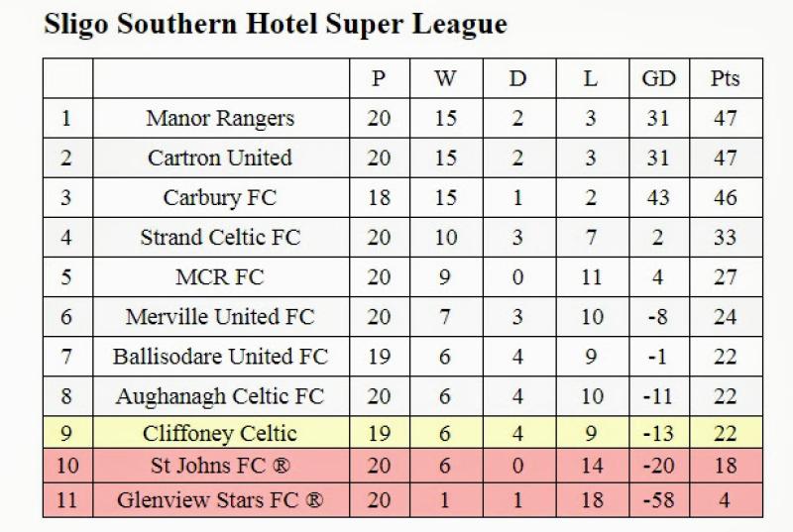Click the Carbury FC team name
This screenshot has height=532, width=793.
pyautogui.click(x=220, y=198)
